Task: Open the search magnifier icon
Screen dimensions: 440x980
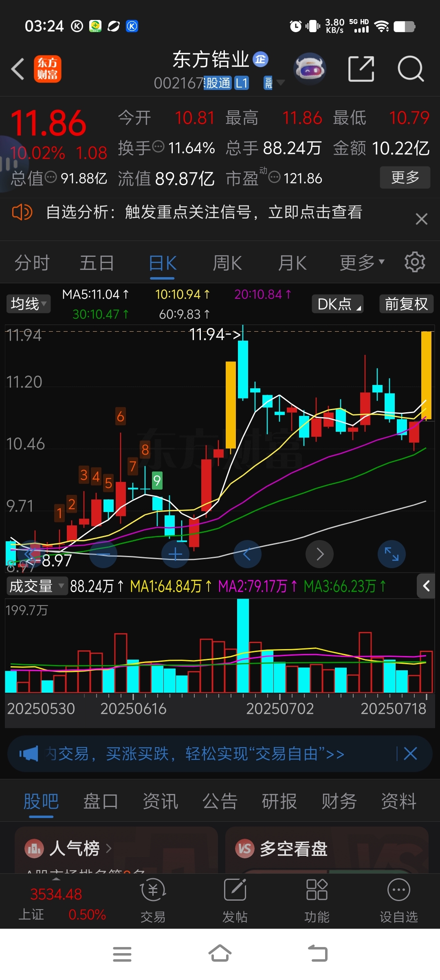Action: pos(411,69)
